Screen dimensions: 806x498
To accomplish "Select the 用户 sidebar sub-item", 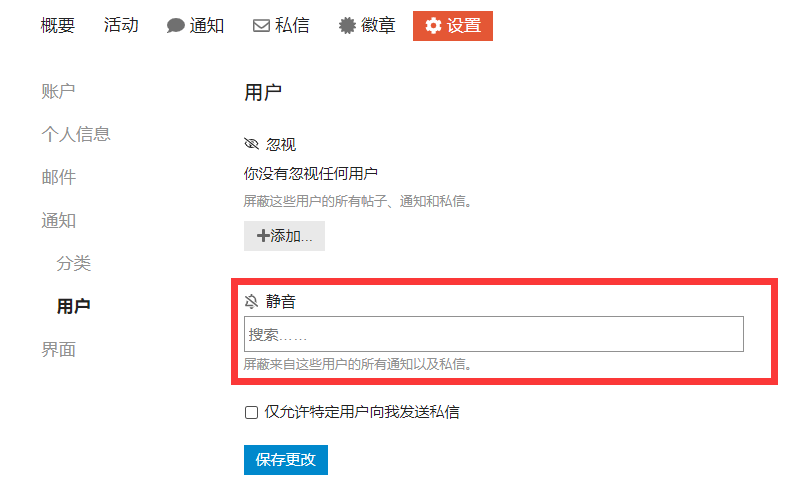I will click(74, 306).
